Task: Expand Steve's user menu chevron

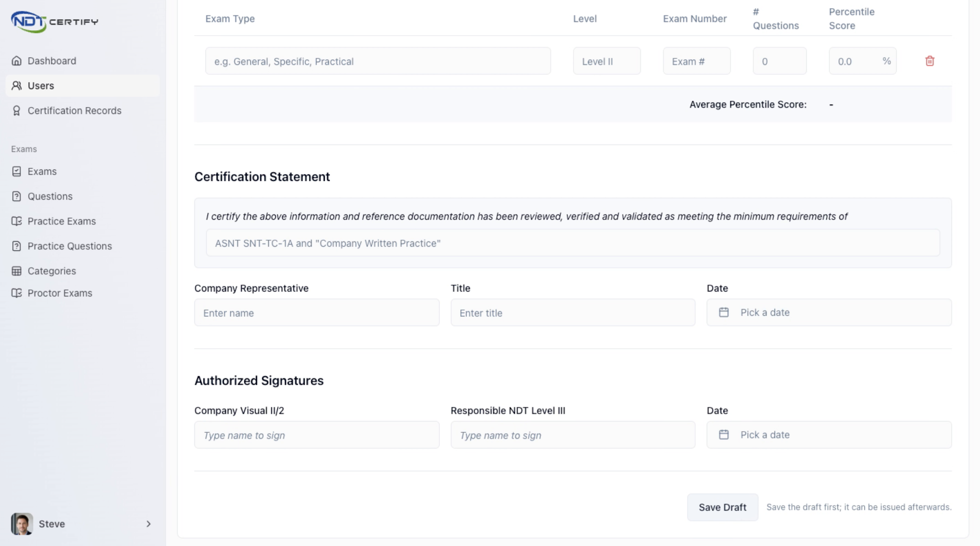Action: 148,524
